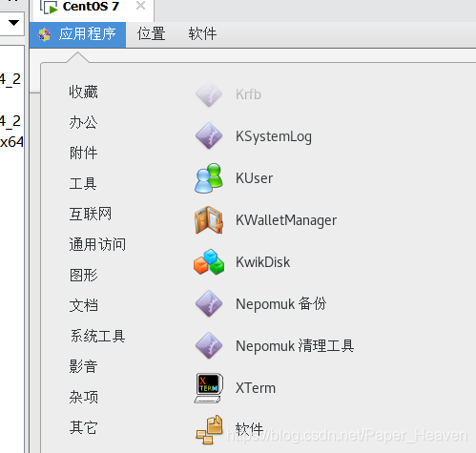Launch KwikDisk from its text label
476x453 pixels.
[262, 262]
